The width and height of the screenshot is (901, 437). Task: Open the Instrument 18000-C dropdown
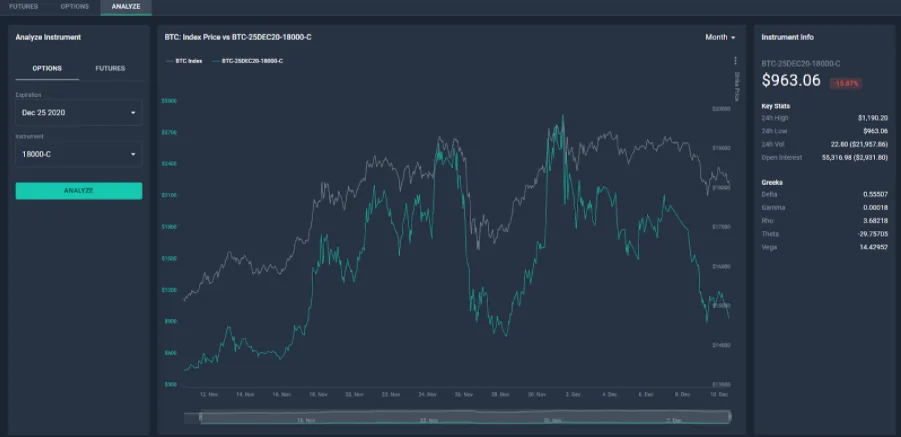pos(79,154)
